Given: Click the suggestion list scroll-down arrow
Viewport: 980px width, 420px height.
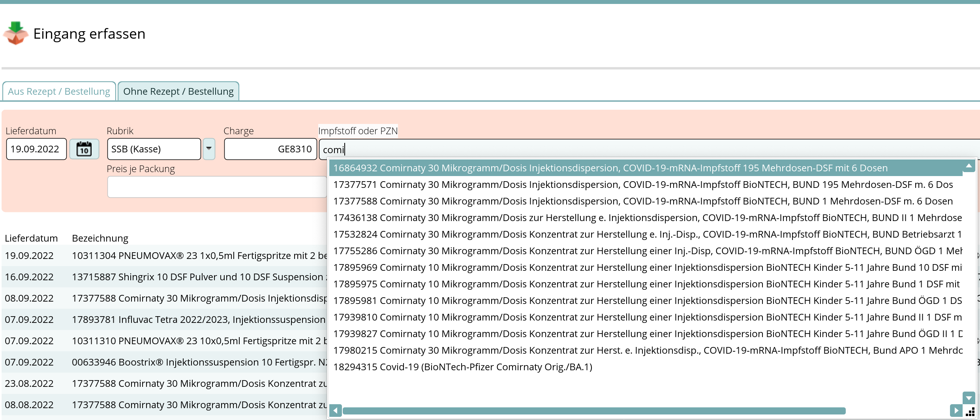Looking at the screenshot, I should 969,398.
